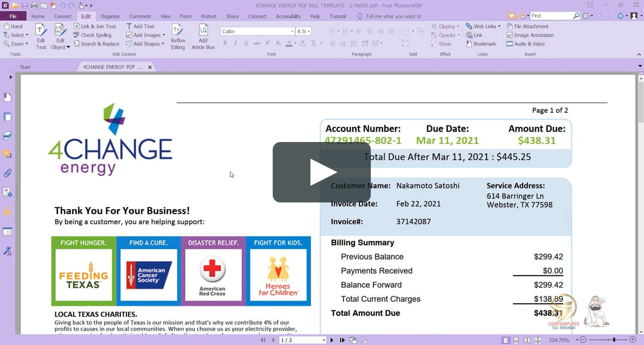Enable single page view mode
Viewport: 644px width, 345px height.
(506, 340)
